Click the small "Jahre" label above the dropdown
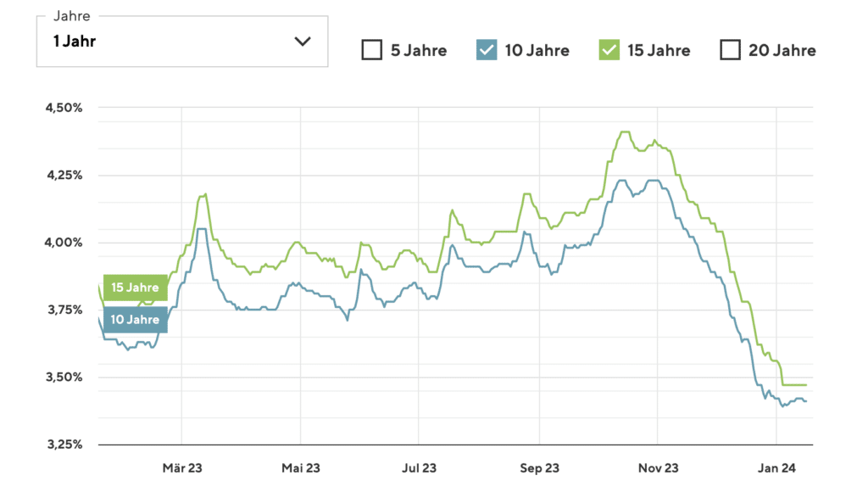Image resolution: width=868 pixels, height=492 pixels. point(71,16)
